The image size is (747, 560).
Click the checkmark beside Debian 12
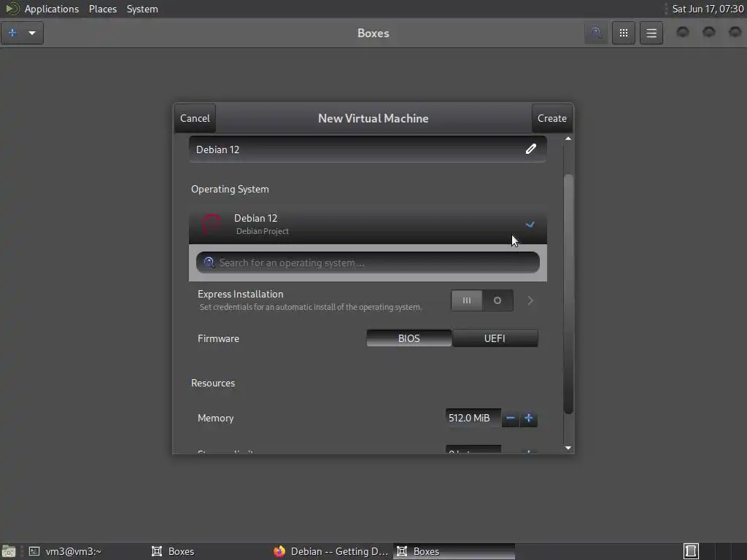[x=530, y=225]
